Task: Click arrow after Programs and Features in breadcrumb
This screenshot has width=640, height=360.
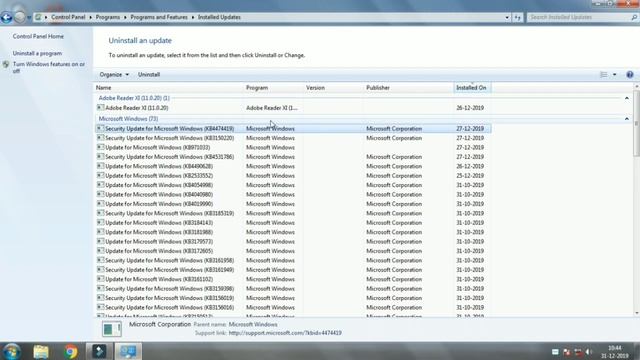Action: click(x=193, y=17)
